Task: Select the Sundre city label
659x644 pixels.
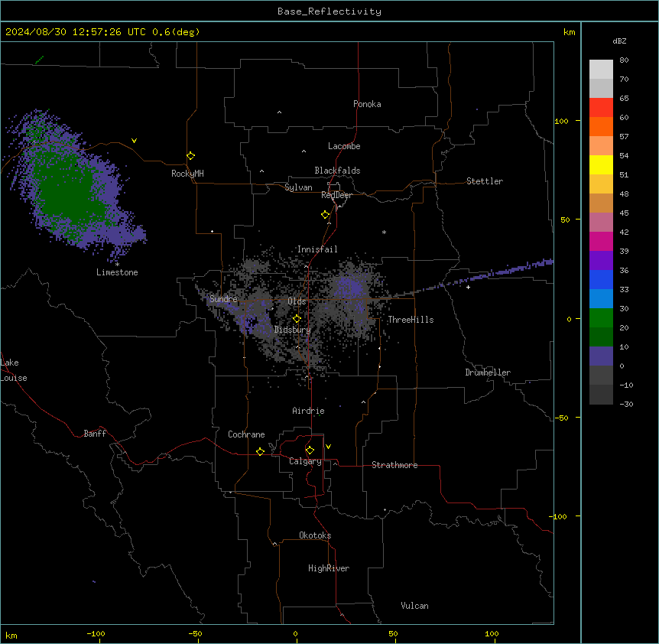Action: (x=223, y=299)
